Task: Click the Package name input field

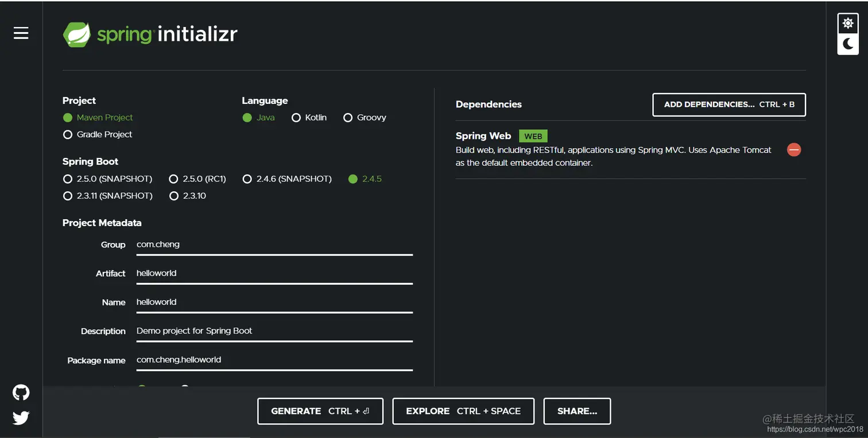Action: 274,361
